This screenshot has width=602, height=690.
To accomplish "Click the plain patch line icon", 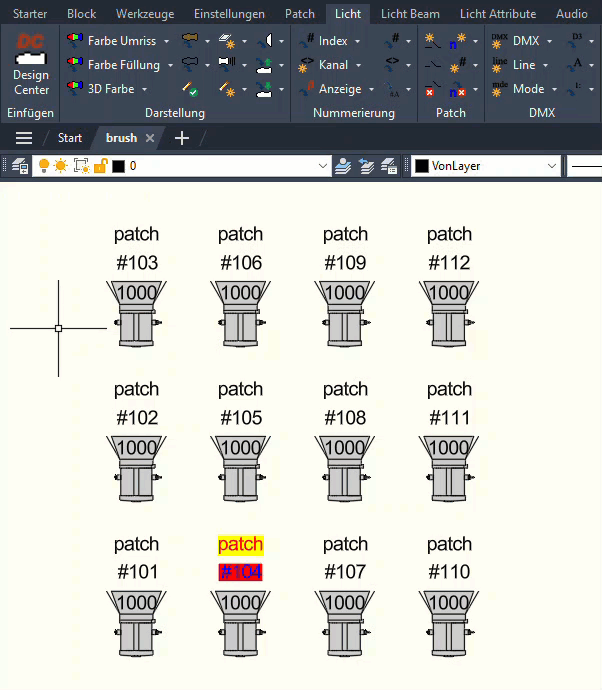I will [x=432, y=65].
